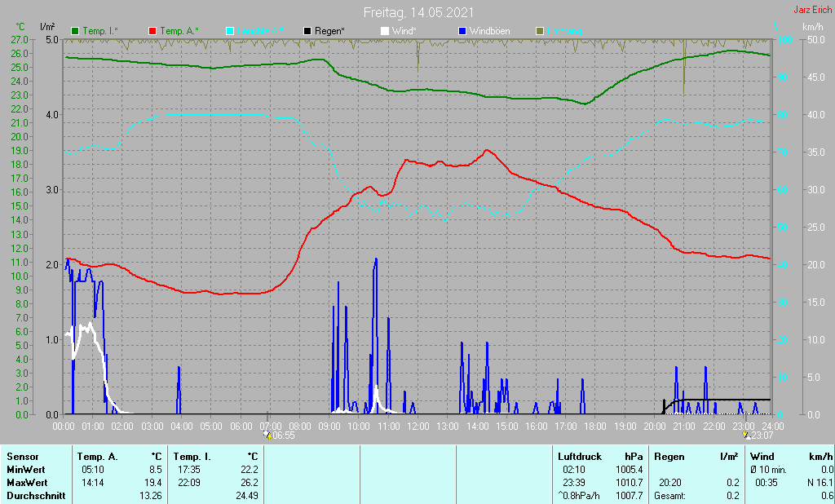Click the moonset time '23:07'
Viewport: 835px width, 504px height.
pos(762,435)
